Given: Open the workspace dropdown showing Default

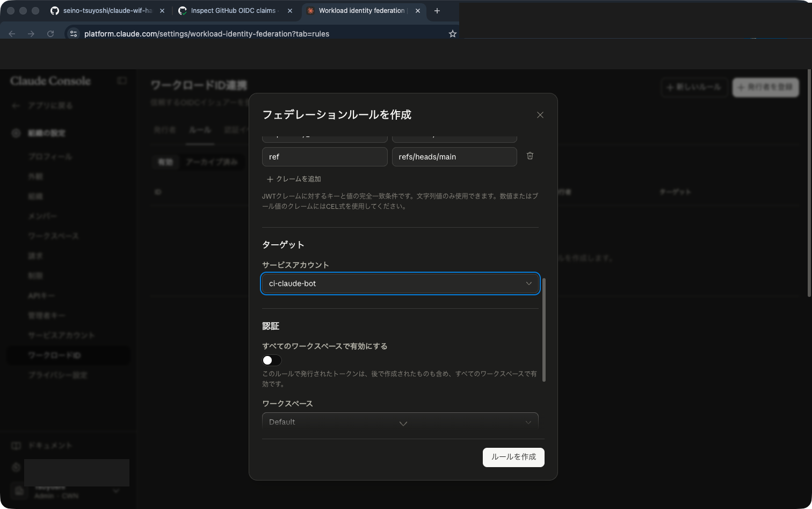Looking at the screenshot, I should [x=400, y=422].
